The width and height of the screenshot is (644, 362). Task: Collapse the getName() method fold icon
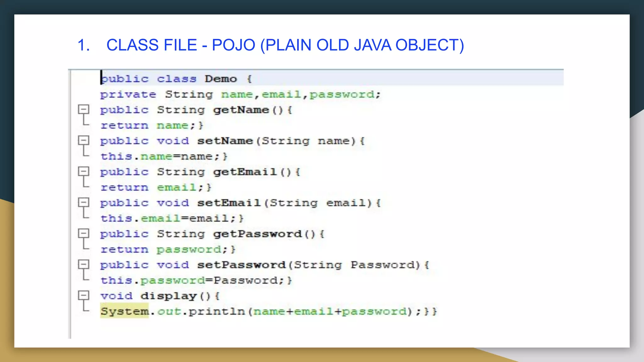84,110
